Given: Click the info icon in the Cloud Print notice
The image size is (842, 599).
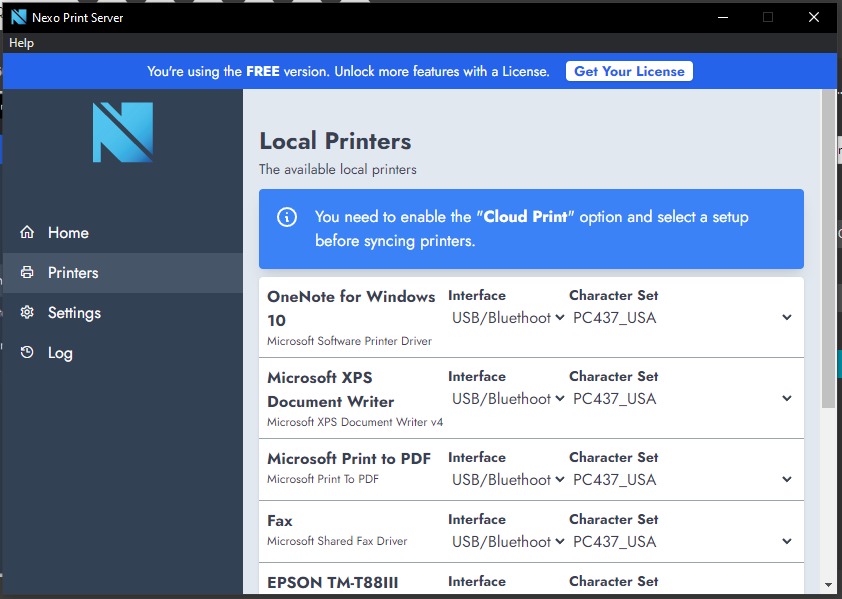Looking at the screenshot, I should (x=287, y=217).
